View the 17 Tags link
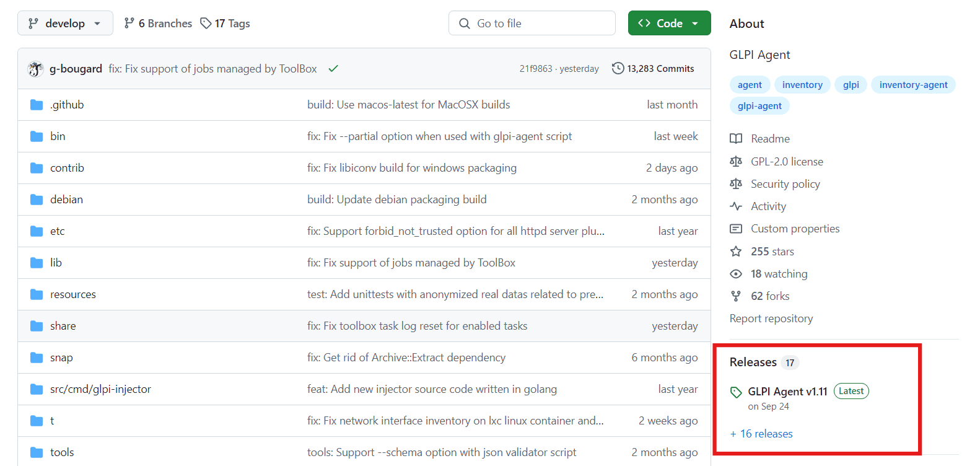980x466 pixels. point(225,23)
